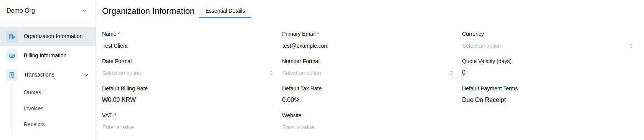644x140 pixels.
Task: Open the Number Format select dropdown
Action: tap(368, 73)
